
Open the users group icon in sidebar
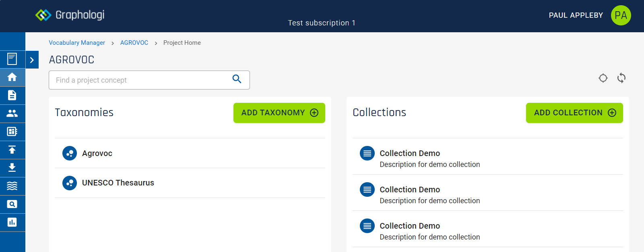(12, 113)
